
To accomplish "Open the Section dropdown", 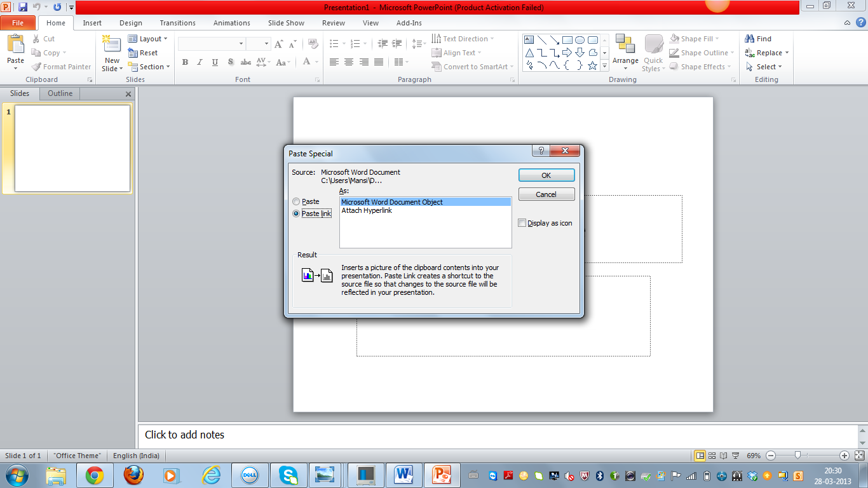I will point(149,67).
